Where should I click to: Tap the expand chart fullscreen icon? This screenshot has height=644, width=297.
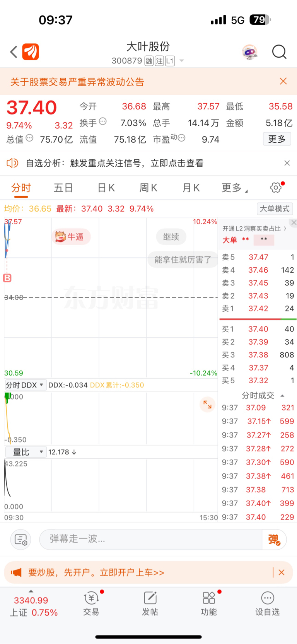click(x=208, y=405)
